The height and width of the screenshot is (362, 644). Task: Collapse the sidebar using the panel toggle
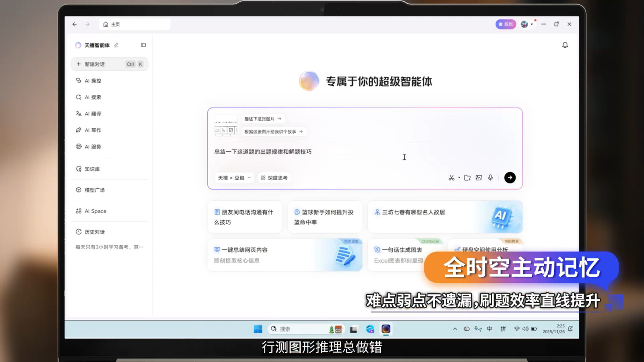click(x=143, y=45)
